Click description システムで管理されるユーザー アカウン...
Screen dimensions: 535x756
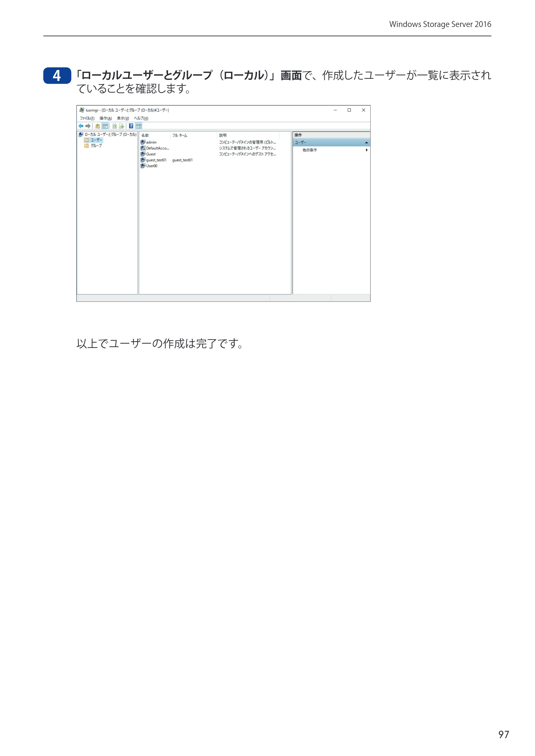[x=248, y=148]
